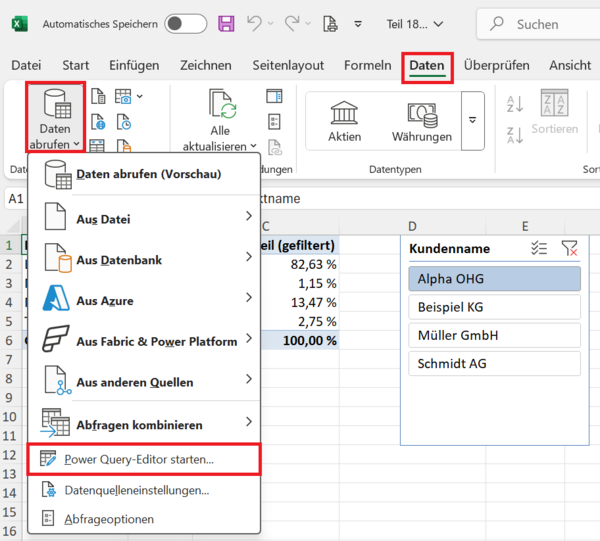
Task: Click the Eigenschaften icon in the ribbon
Action: pos(274,122)
